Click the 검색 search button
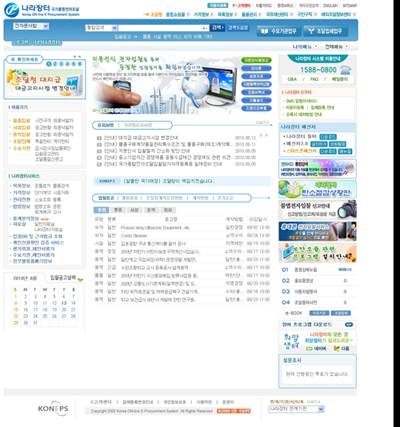The image size is (400, 427). coord(218,28)
